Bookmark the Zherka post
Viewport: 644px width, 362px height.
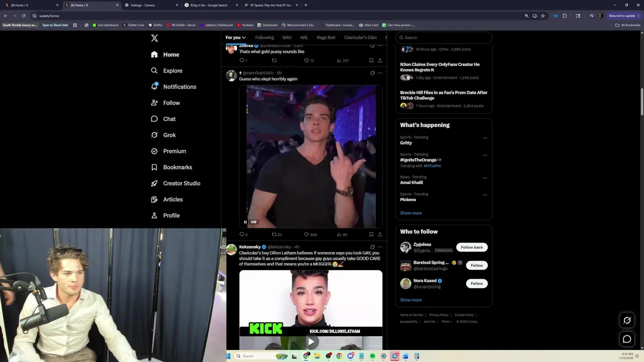point(371,60)
